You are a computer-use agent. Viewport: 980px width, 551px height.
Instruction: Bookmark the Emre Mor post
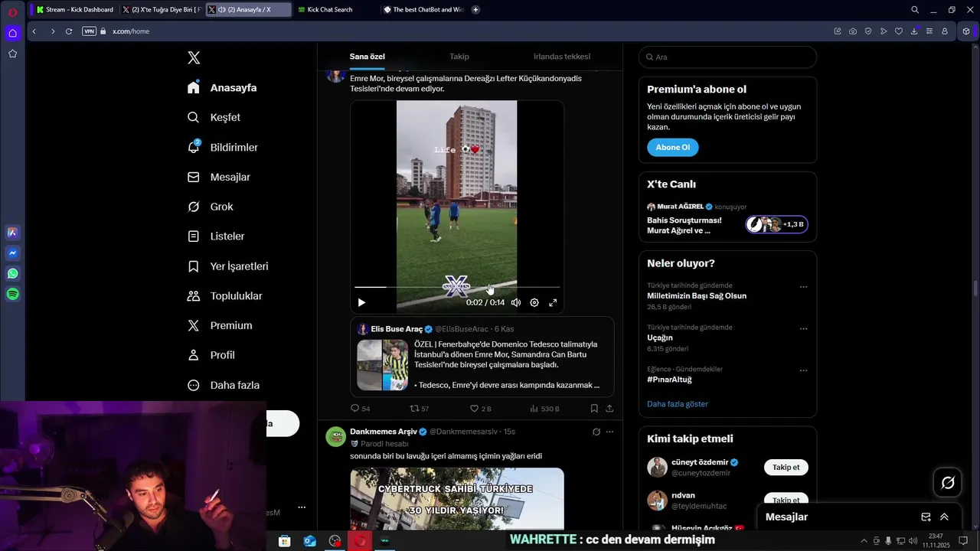[x=594, y=409]
